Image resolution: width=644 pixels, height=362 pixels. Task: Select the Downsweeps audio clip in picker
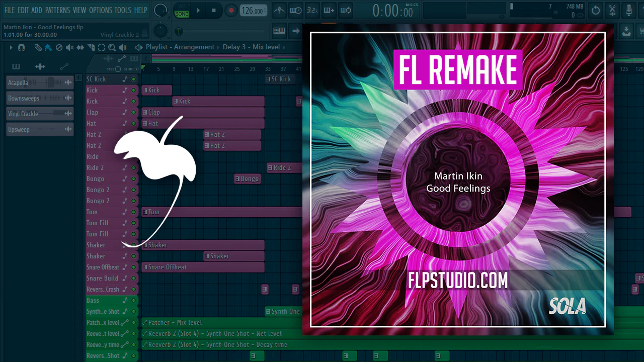point(40,98)
